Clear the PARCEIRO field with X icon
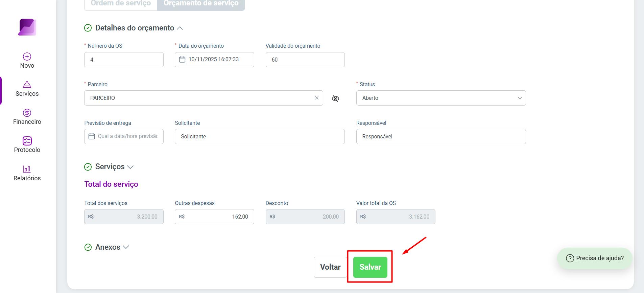Screen dimensions: 644x293 click(x=317, y=98)
